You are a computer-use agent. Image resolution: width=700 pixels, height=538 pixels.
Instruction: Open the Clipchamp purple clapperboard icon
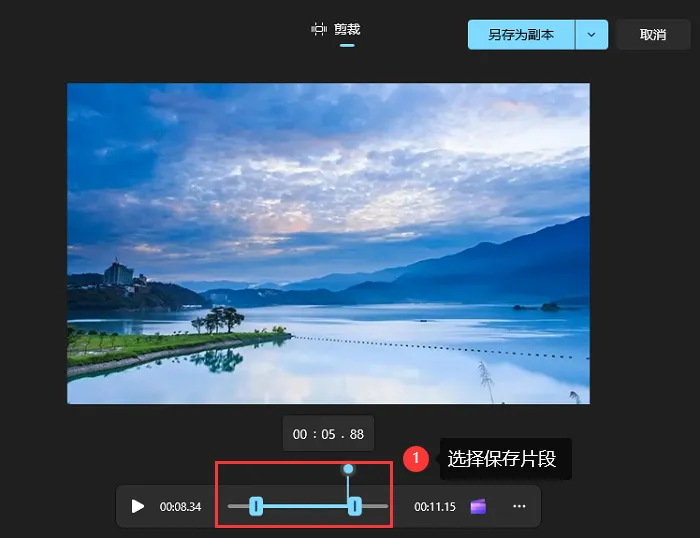click(478, 506)
